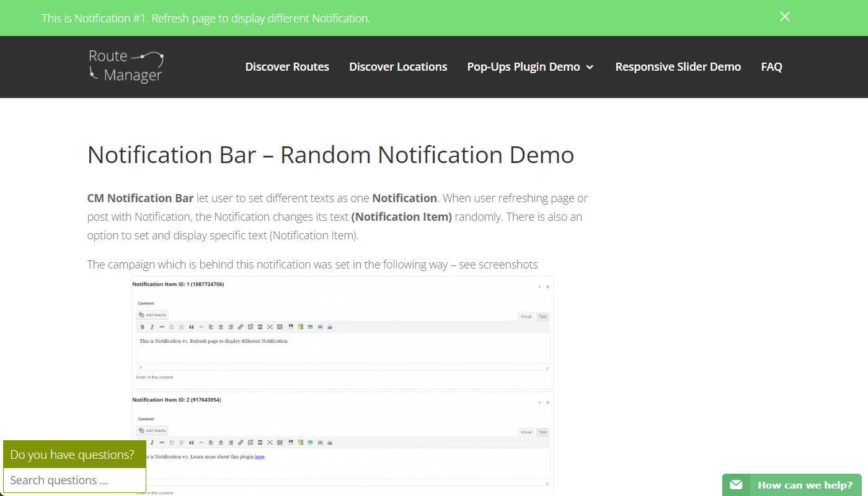Click Toolbar Toggle icon in Item ID: 1 editor
The width and height of the screenshot is (868, 496).
pos(280,327)
